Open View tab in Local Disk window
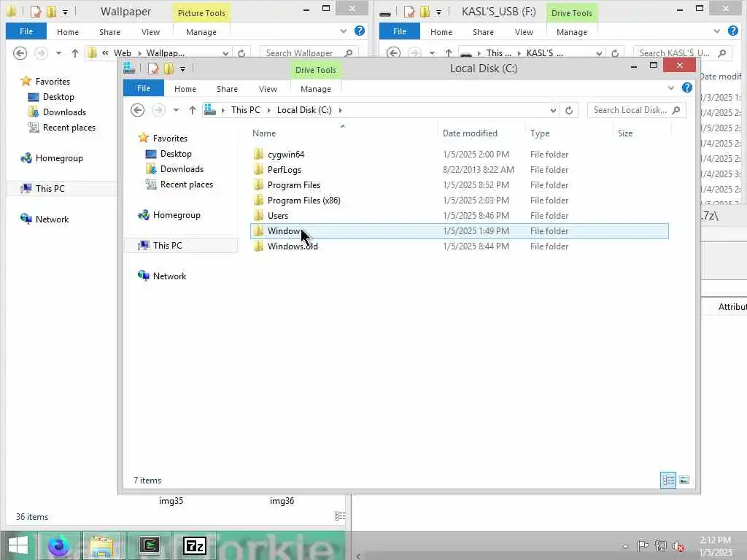747x560 pixels. click(x=268, y=88)
